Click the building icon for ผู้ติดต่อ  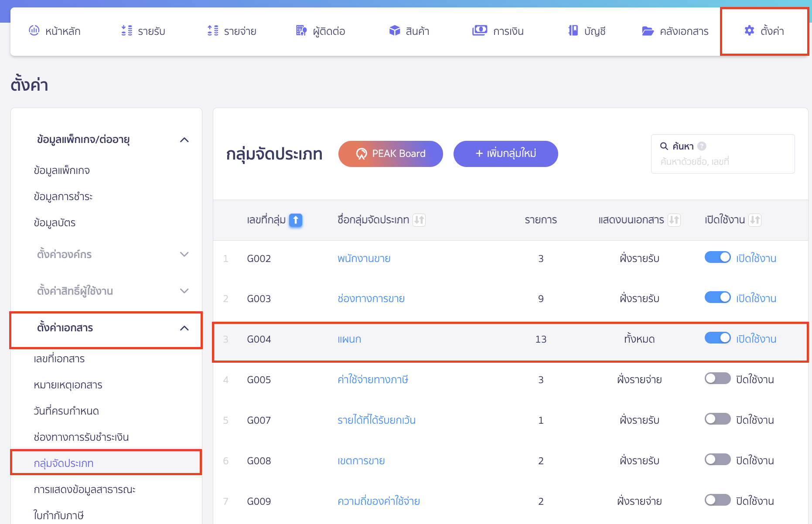[x=301, y=31]
